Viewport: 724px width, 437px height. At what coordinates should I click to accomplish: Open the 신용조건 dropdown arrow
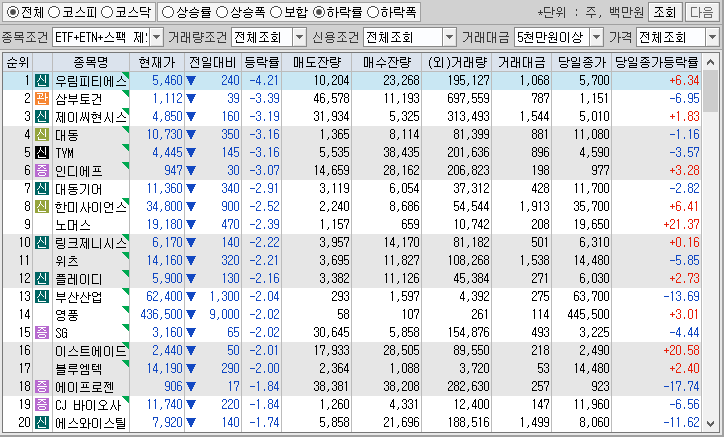[x=449, y=37]
